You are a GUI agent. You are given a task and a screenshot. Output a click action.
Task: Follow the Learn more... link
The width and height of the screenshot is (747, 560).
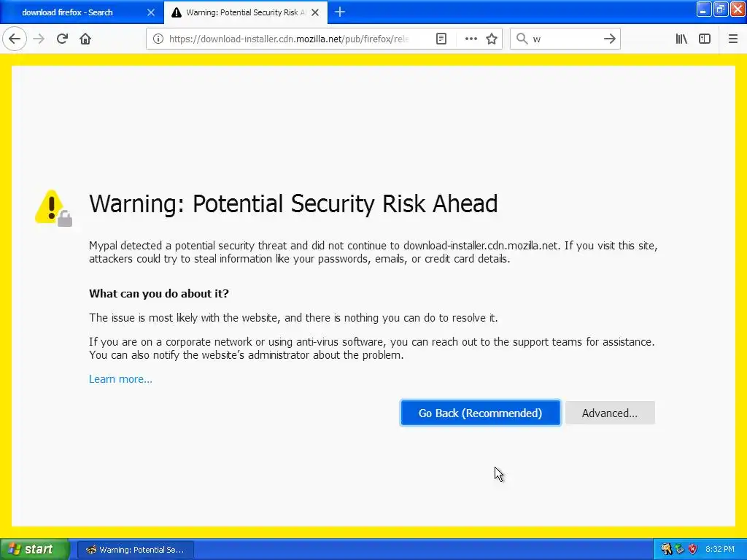click(x=120, y=379)
